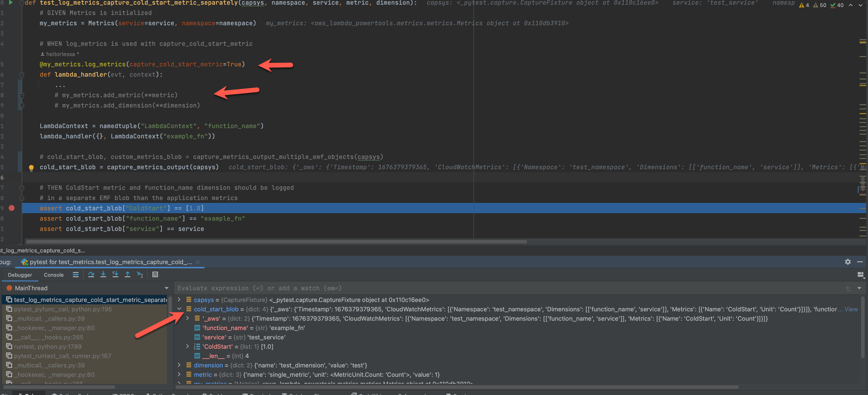Click the Step Over icon in debugger toolbar

(91, 274)
